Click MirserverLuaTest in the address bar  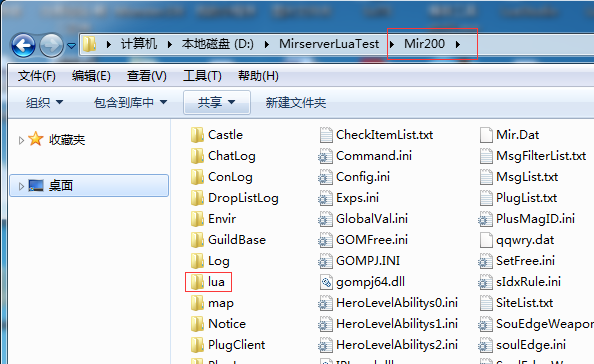pos(329,44)
